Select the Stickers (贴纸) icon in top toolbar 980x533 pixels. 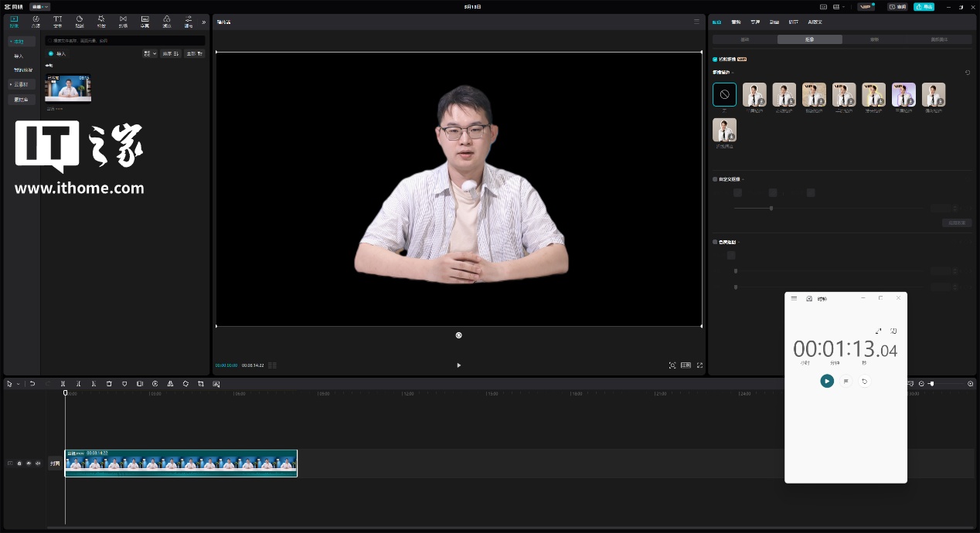point(80,21)
